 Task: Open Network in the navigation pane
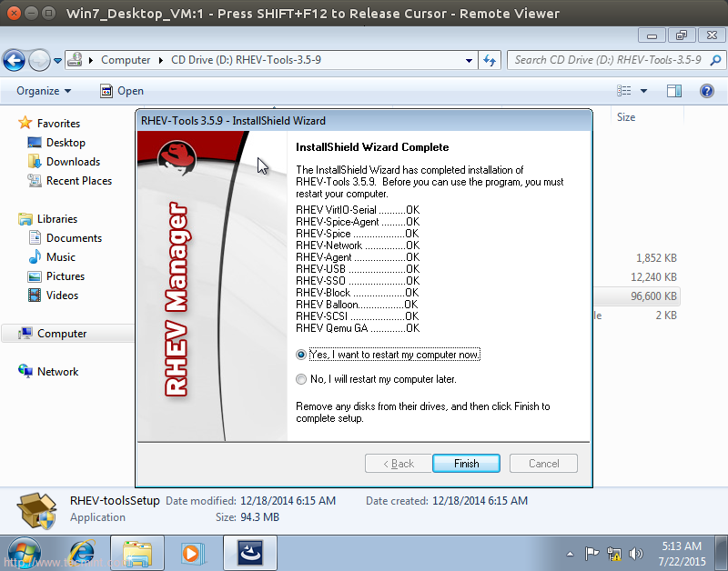pos(57,372)
